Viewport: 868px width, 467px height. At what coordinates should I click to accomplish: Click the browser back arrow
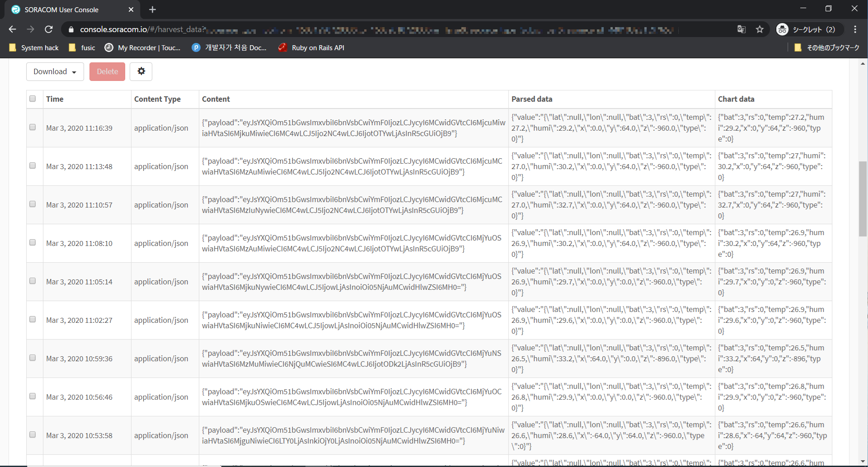pos(12,29)
